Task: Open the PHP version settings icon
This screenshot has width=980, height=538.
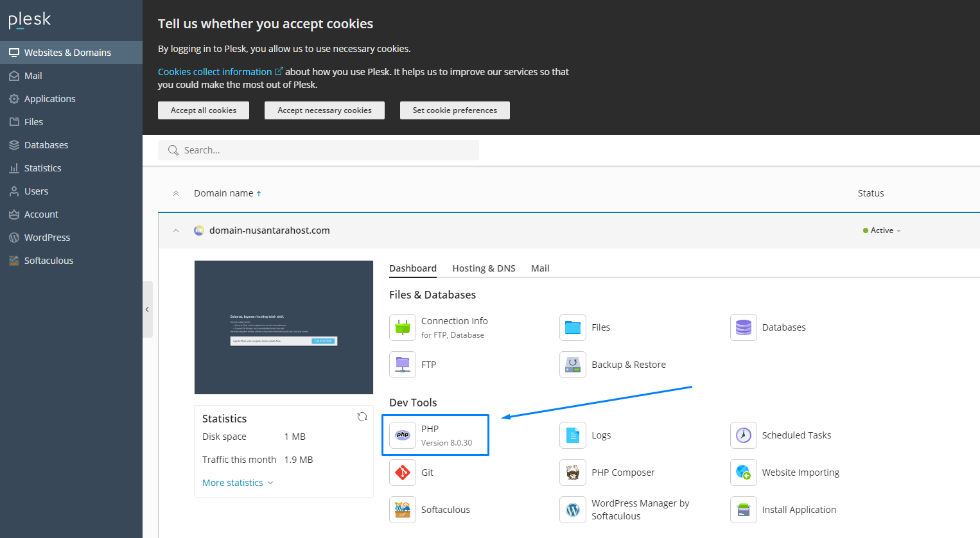Action: [403, 435]
